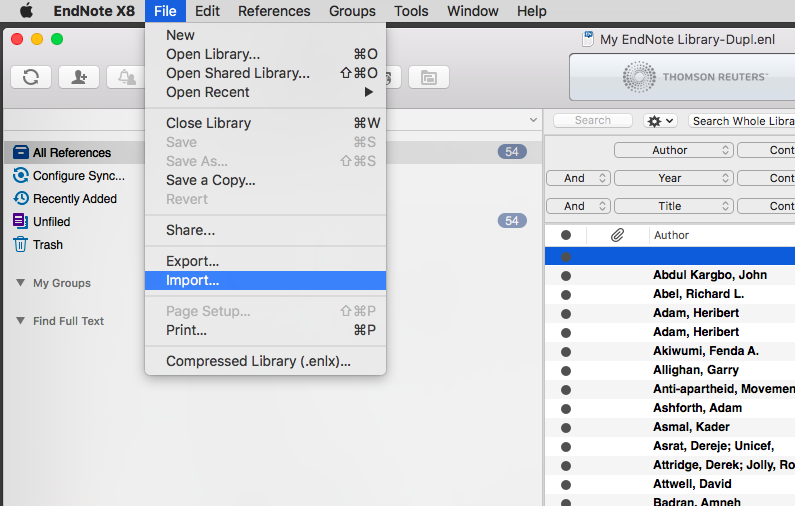Open the Year search field dropdown
Screen dimensions: 795x506
(673, 178)
